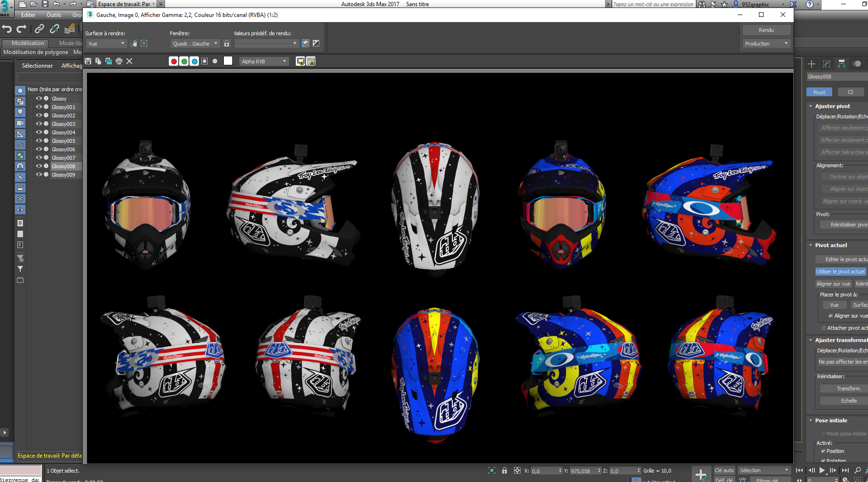
Task: Click the save image icon in render window
Action: (88, 61)
